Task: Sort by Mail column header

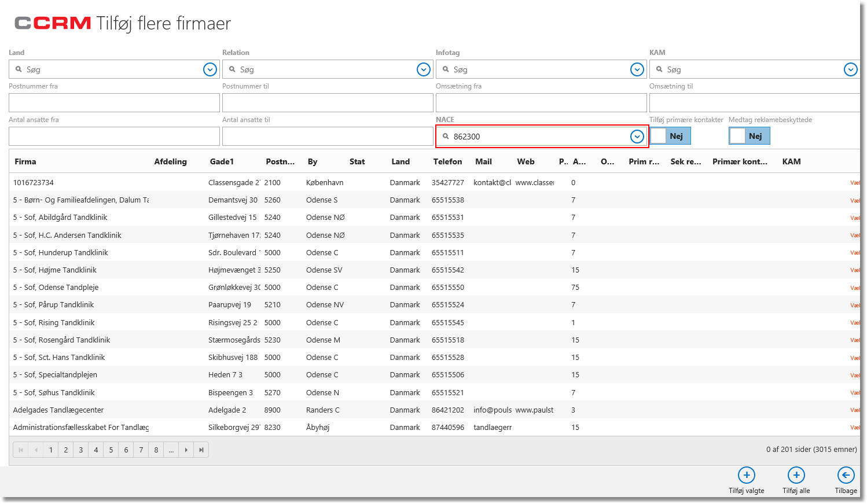Action: (x=483, y=161)
